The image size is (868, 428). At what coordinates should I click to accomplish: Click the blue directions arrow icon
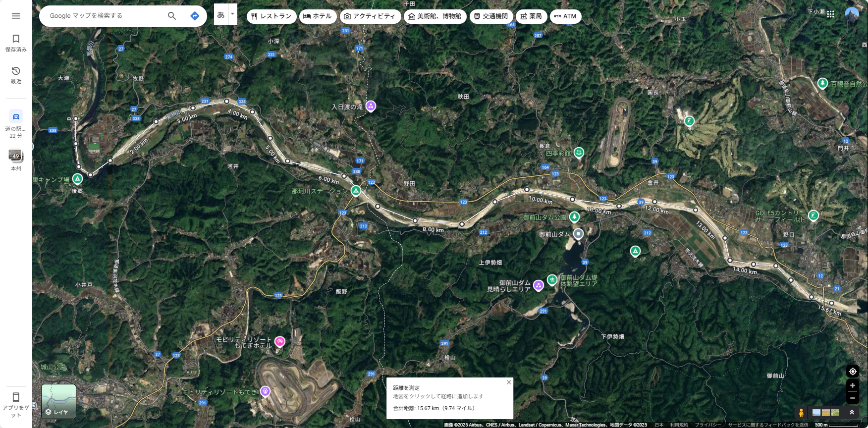click(x=195, y=16)
